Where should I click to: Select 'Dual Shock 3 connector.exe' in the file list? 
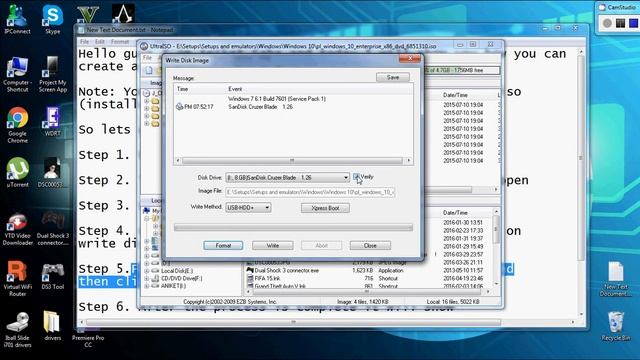(x=287, y=271)
